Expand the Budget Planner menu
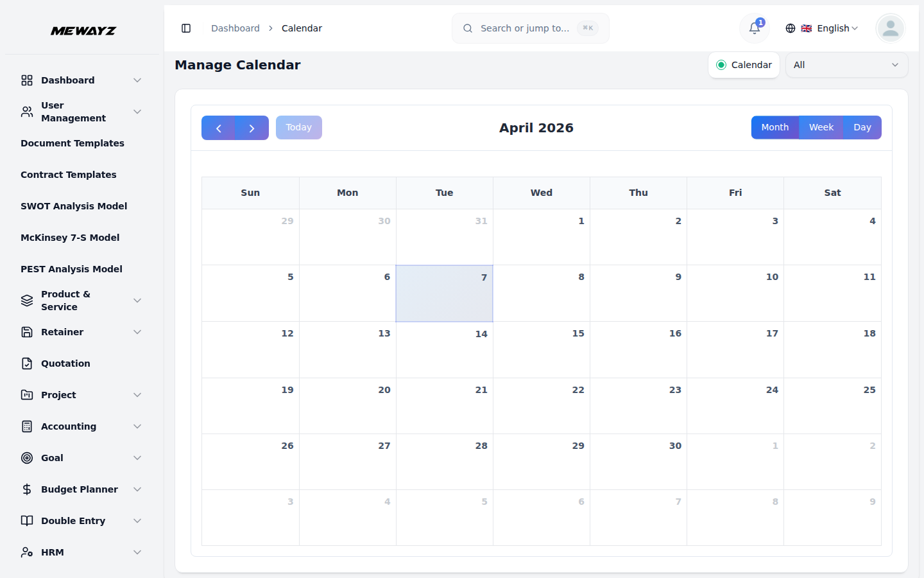 pos(79,489)
